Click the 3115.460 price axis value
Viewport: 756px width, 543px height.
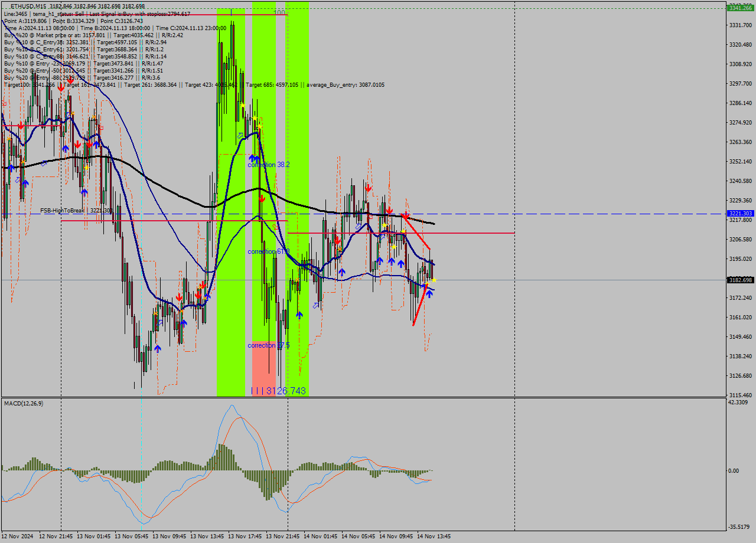pos(741,395)
